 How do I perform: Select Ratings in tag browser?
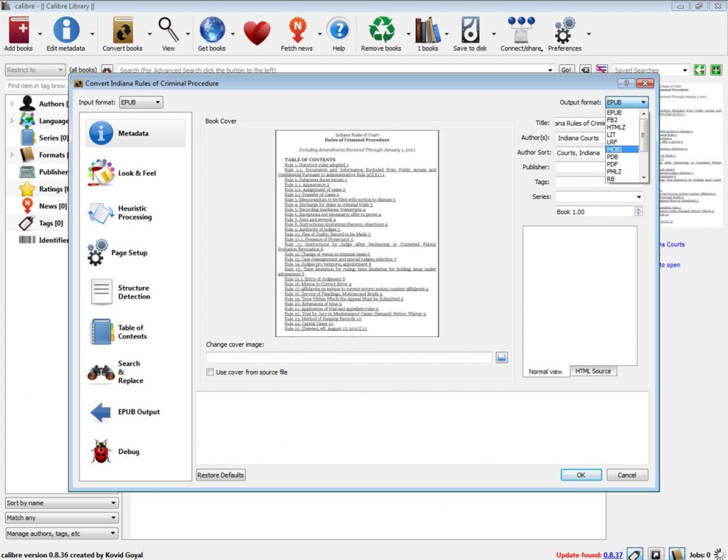click(x=44, y=189)
